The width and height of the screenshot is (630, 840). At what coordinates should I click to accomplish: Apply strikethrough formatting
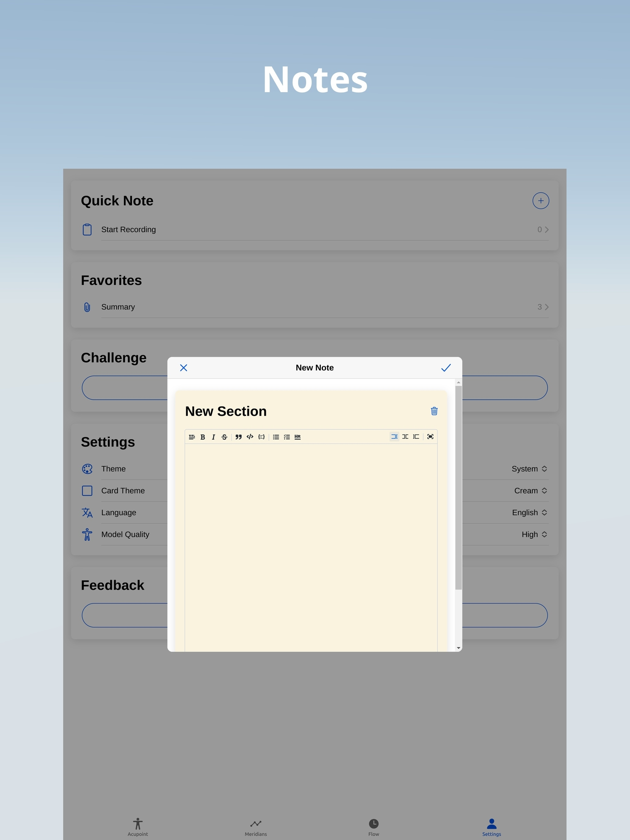[x=224, y=437]
